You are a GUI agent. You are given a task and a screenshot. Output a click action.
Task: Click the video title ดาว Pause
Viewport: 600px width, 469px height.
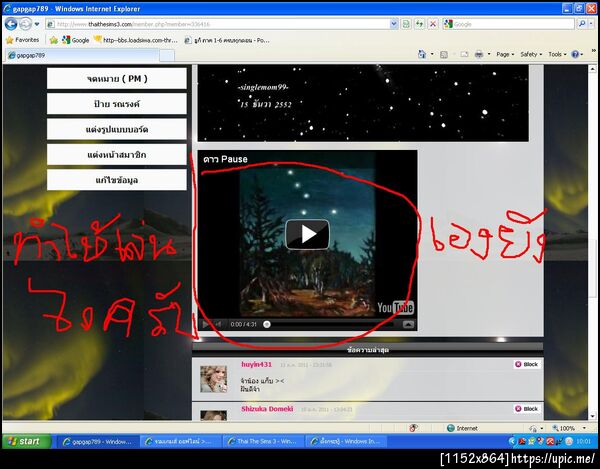pyautogui.click(x=225, y=159)
